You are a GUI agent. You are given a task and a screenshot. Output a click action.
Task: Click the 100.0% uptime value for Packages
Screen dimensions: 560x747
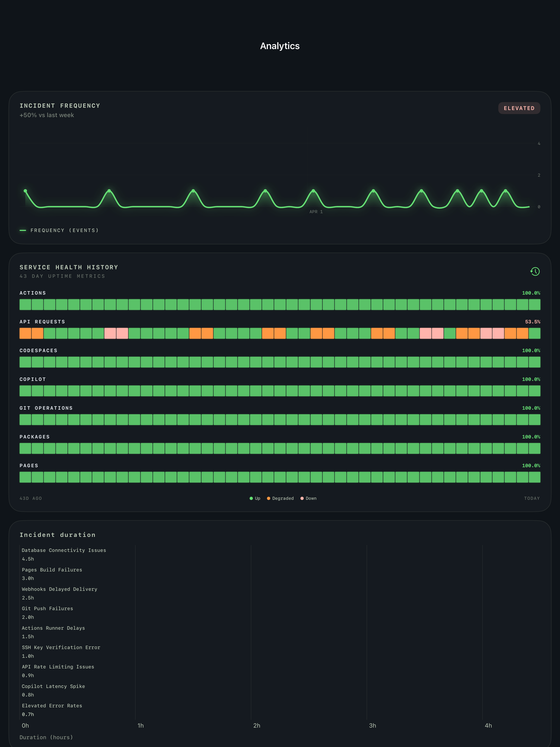[x=531, y=437]
